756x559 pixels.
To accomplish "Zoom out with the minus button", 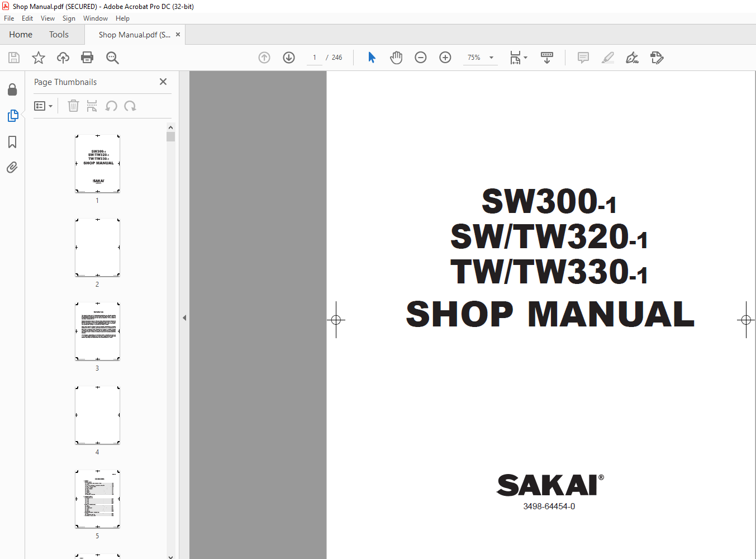I will (x=421, y=58).
